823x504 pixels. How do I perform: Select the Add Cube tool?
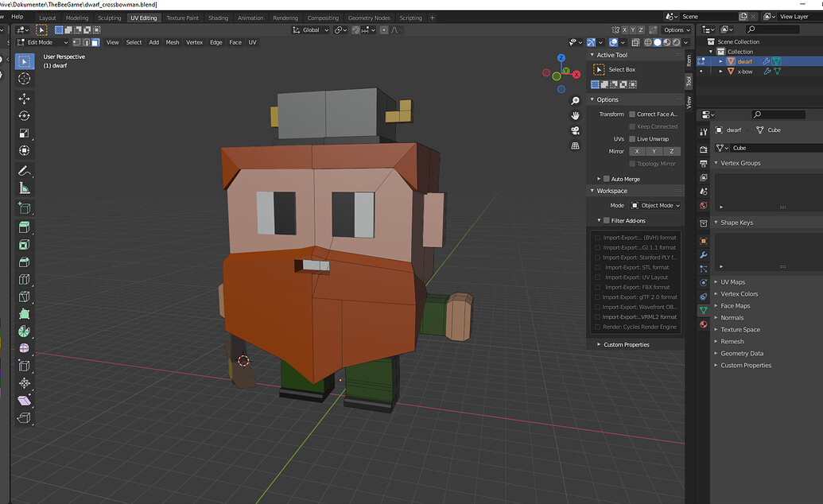[x=24, y=208]
